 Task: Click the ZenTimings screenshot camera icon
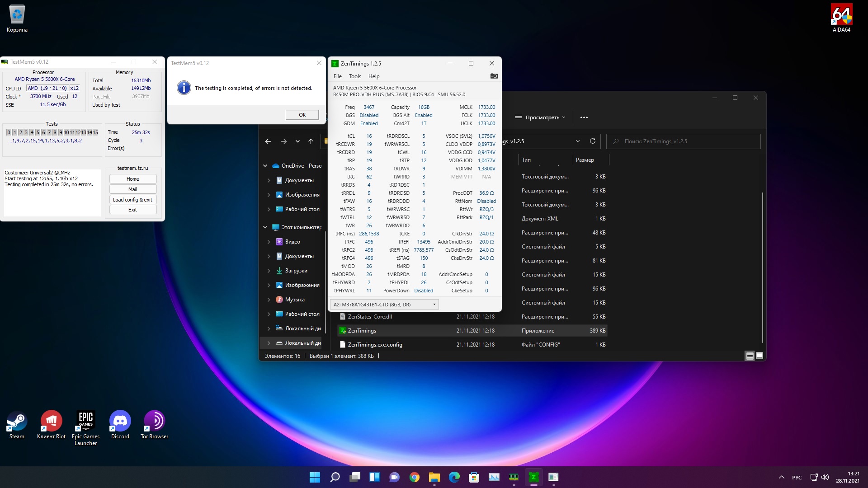coord(494,76)
